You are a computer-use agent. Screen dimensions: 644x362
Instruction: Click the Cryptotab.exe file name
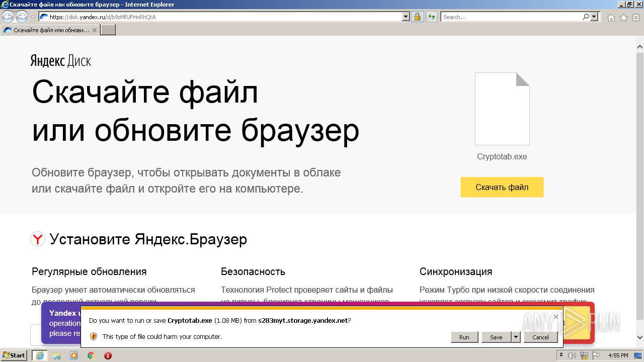pos(502,156)
